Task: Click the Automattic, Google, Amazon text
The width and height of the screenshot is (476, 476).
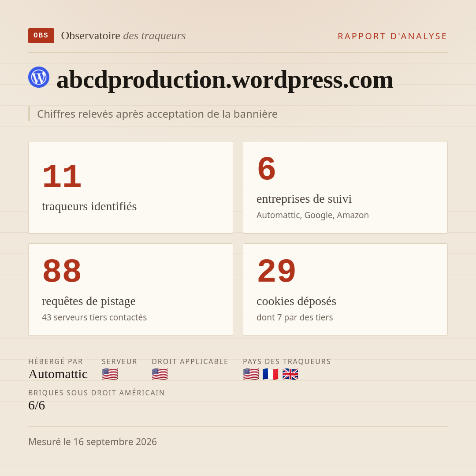Action: pos(312,215)
